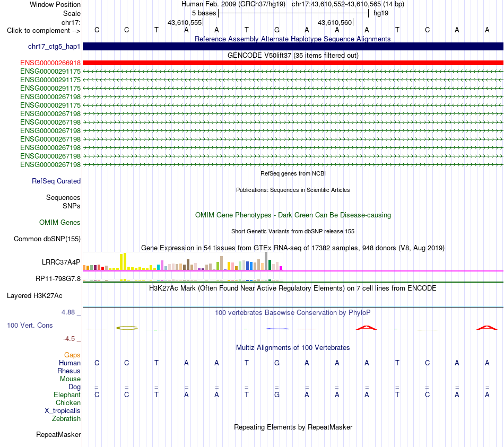Click the red ENSG00000266918 gene label
This screenshot has width=504, height=447.
50,63
